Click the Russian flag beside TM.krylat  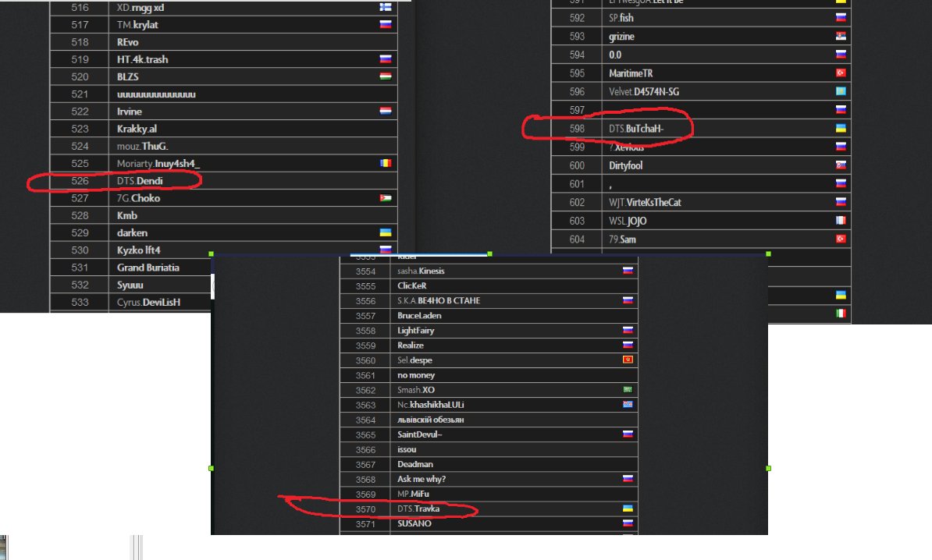pos(385,24)
